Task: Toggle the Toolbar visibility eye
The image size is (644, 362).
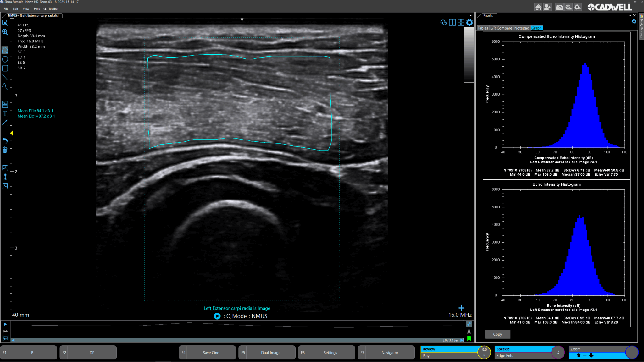Action: click(46, 9)
